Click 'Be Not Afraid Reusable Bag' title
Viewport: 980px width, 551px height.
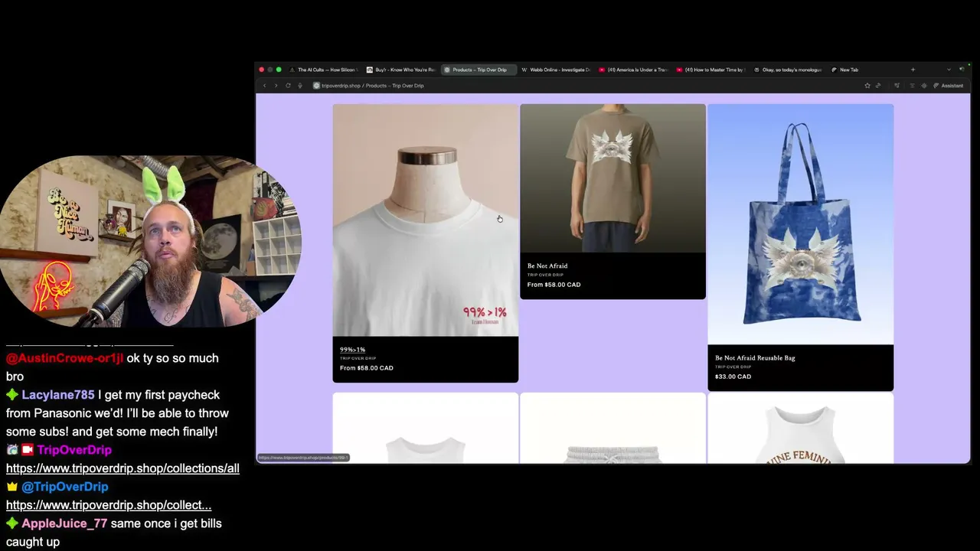[755, 358]
